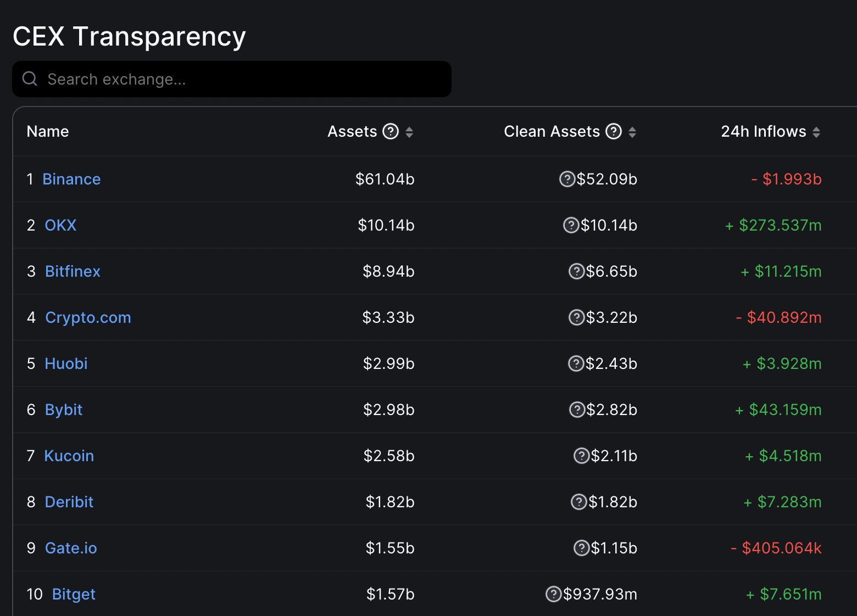Select Kucoin assets value $2.58b

coord(389,456)
